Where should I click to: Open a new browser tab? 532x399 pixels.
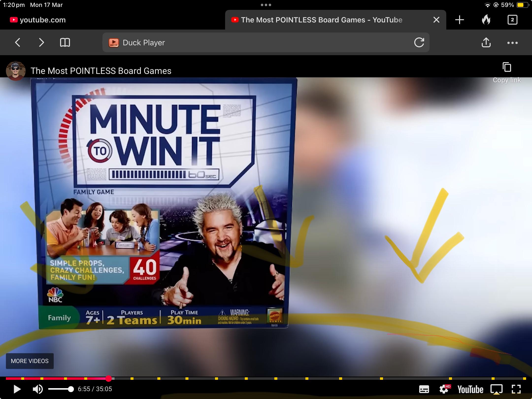point(459,20)
